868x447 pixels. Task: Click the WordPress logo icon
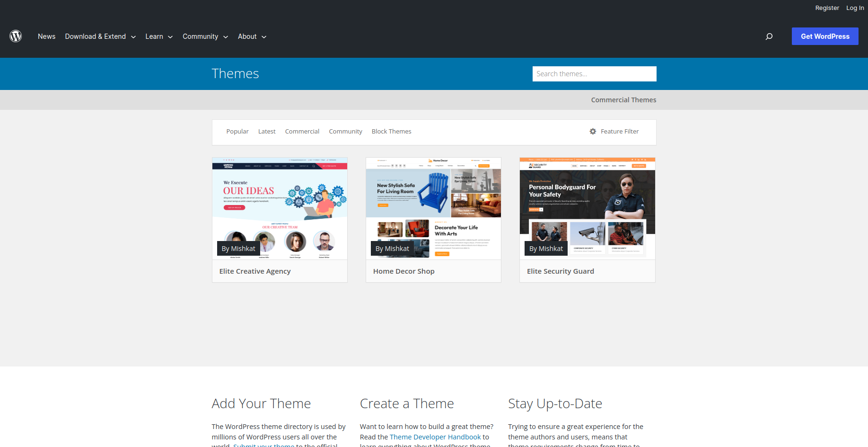[16, 36]
